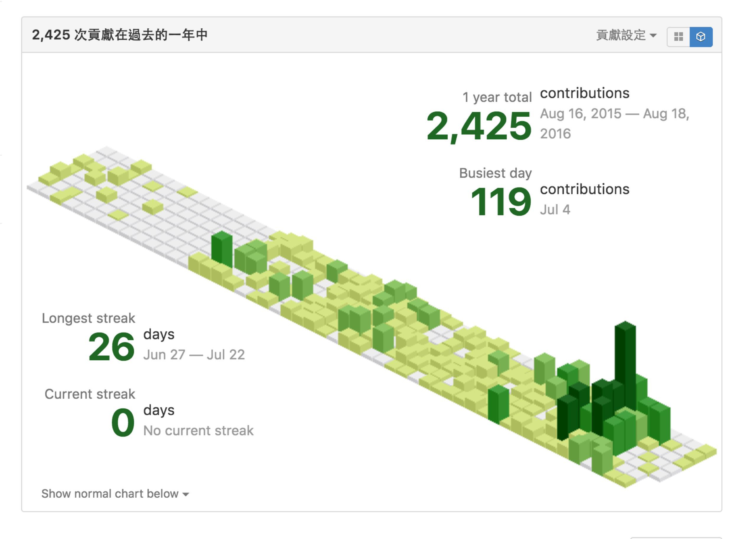Click the dark green bar near chart's left middle

click(x=221, y=249)
